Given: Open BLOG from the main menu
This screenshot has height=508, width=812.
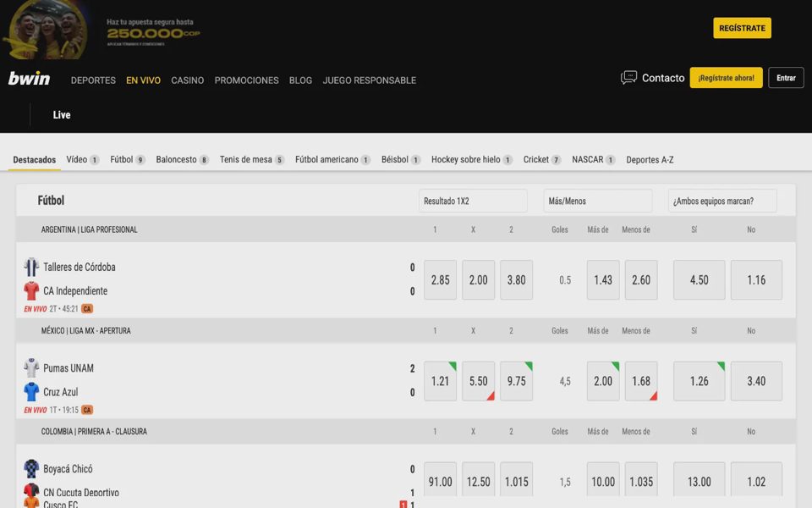Looking at the screenshot, I should click(x=300, y=80).
